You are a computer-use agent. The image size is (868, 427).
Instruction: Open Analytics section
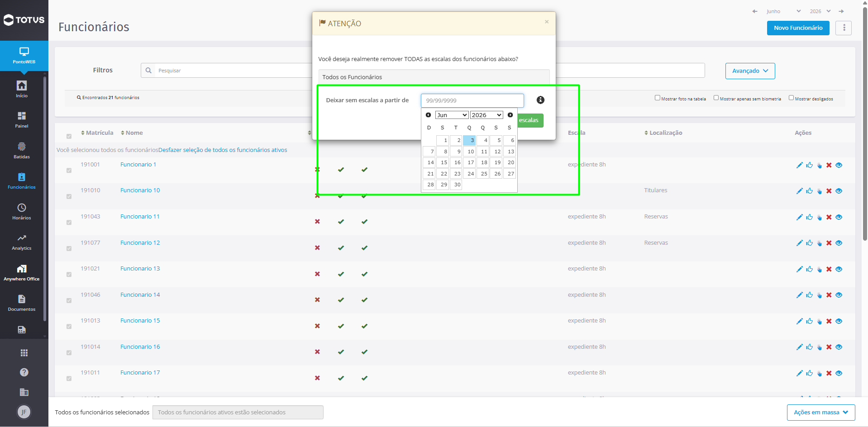(x=22, y=242)
